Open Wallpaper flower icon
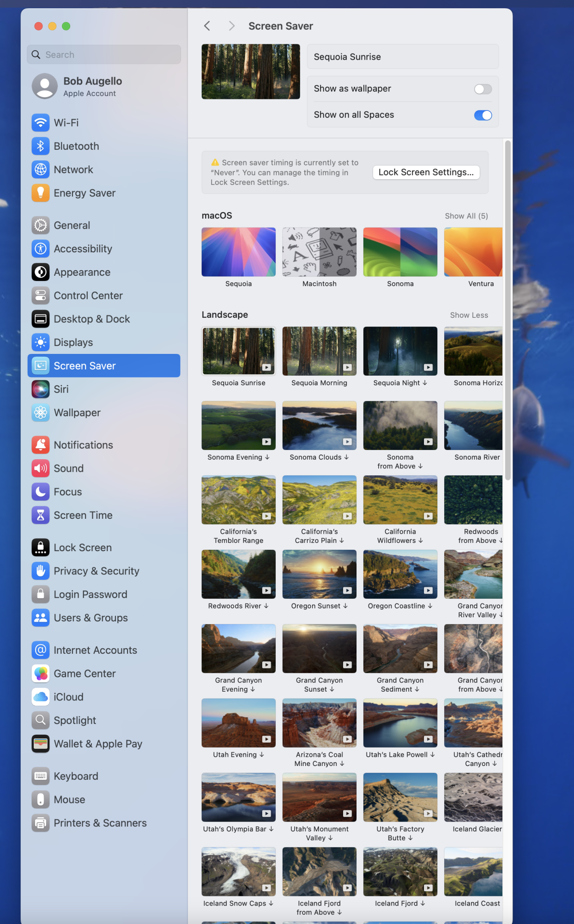Viewport: 574px width, 924px height. pyautogui.click(x=41, y=413)
